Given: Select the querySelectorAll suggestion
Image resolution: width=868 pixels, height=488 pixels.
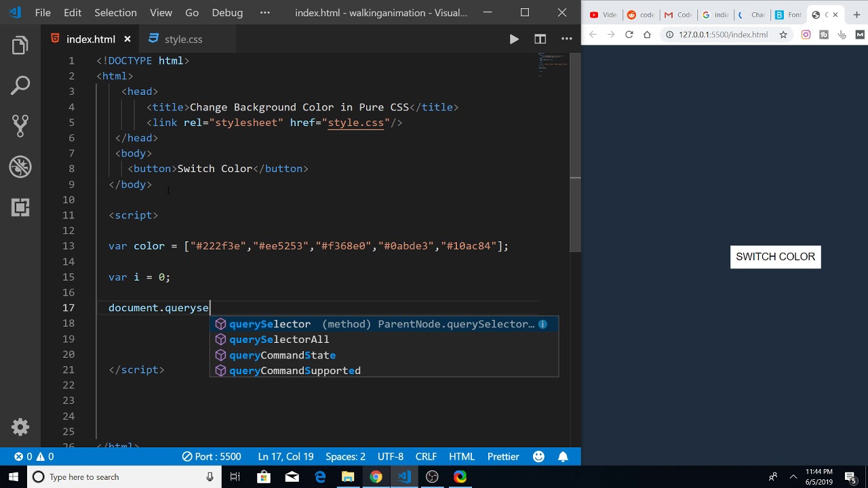Looking at the screenshot, I should [x=279, y=340].
